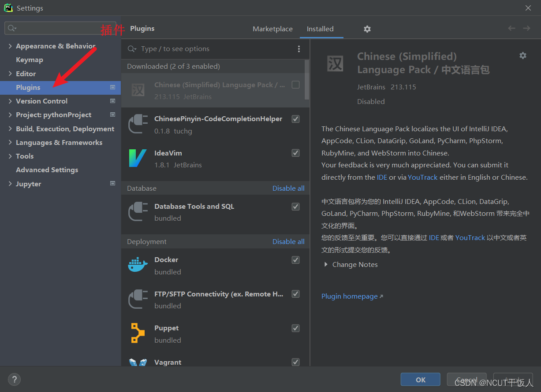Viewport: 541px width, 392px height.
Task: Expand the Jupyter settings node
Action: (x=10, y=184)
